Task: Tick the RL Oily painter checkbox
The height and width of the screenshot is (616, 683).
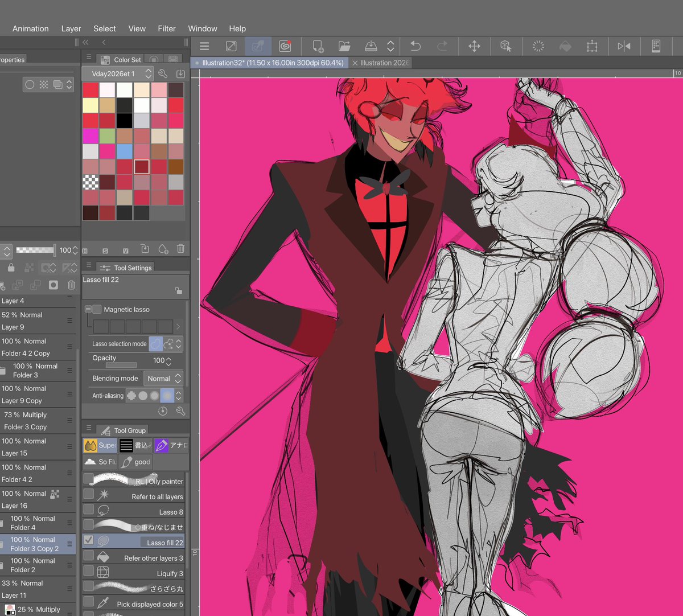Action: [x=88, y=479]
